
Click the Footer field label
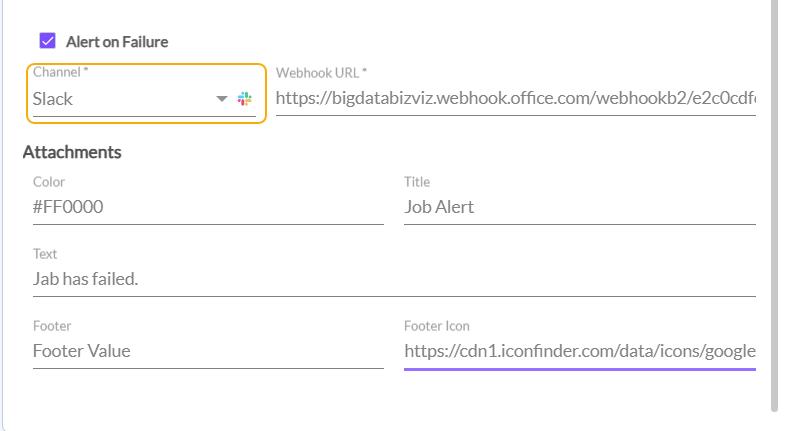click(x=52, y=326)
